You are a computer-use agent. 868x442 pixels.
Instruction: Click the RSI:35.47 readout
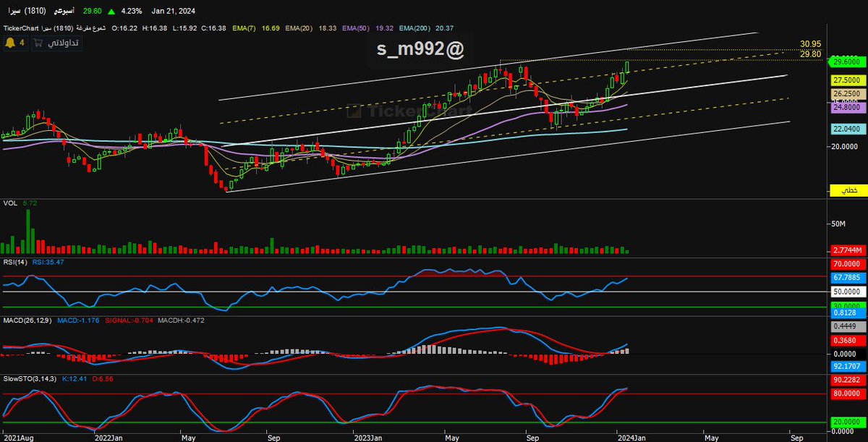pyautogui.click(x=48, y=261)
